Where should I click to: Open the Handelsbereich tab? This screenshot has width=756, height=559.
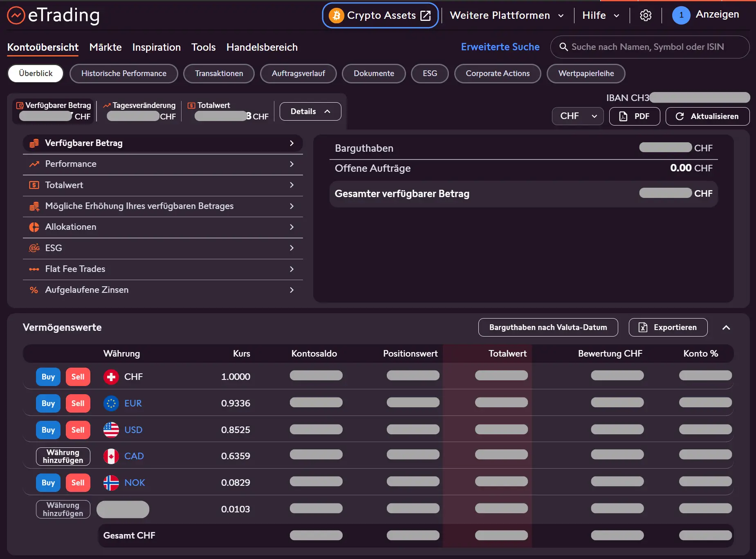coord(262,47)
